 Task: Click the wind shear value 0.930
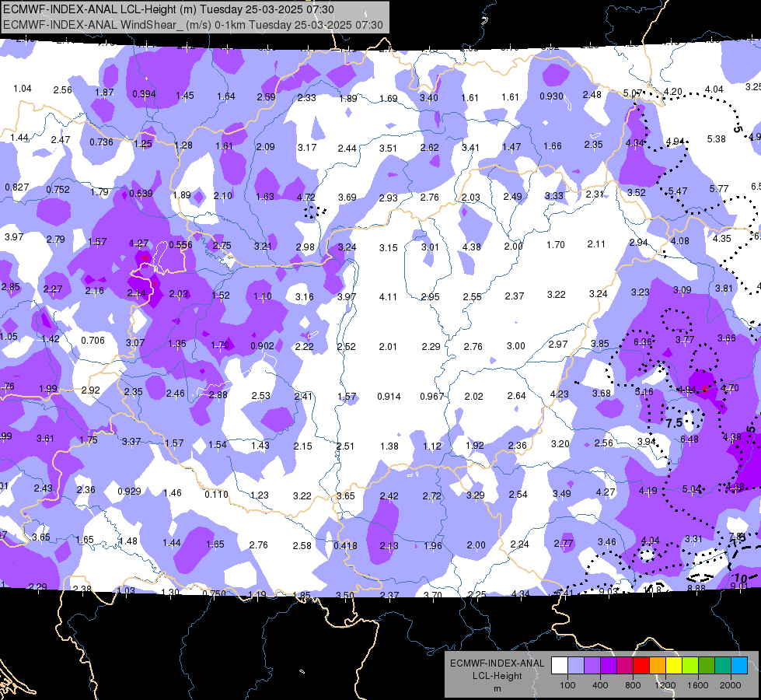pos(551,96)
